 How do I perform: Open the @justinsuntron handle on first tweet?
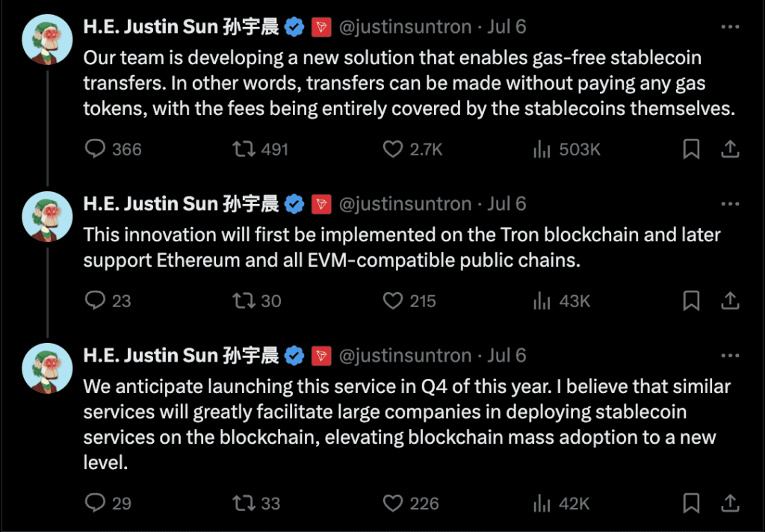pos(405,28)
